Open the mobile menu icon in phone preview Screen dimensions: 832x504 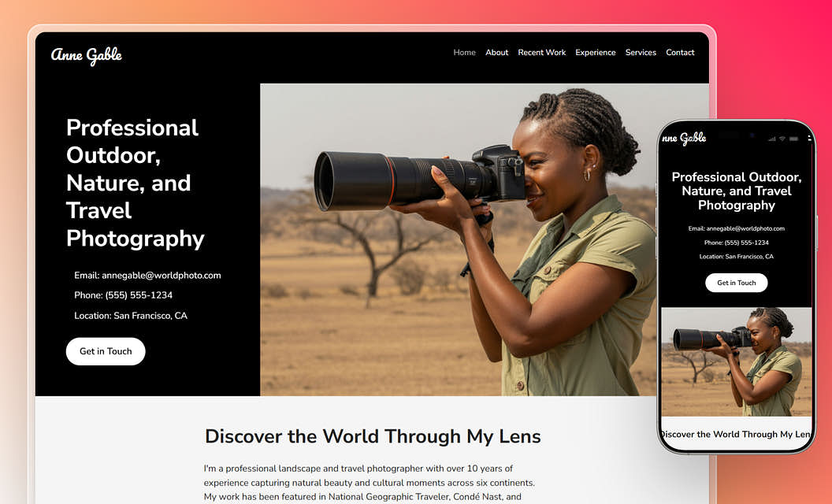pos(809,139)
